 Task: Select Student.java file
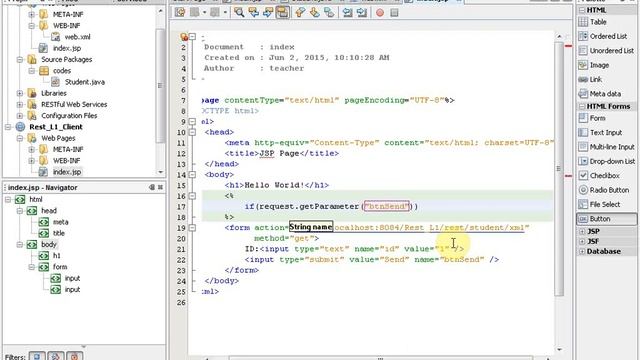84,82
